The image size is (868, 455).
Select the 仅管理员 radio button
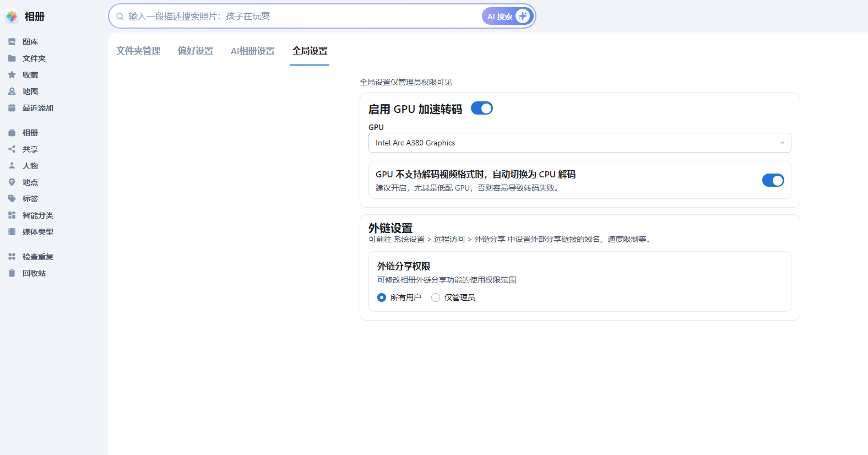[x=436, y=297]
